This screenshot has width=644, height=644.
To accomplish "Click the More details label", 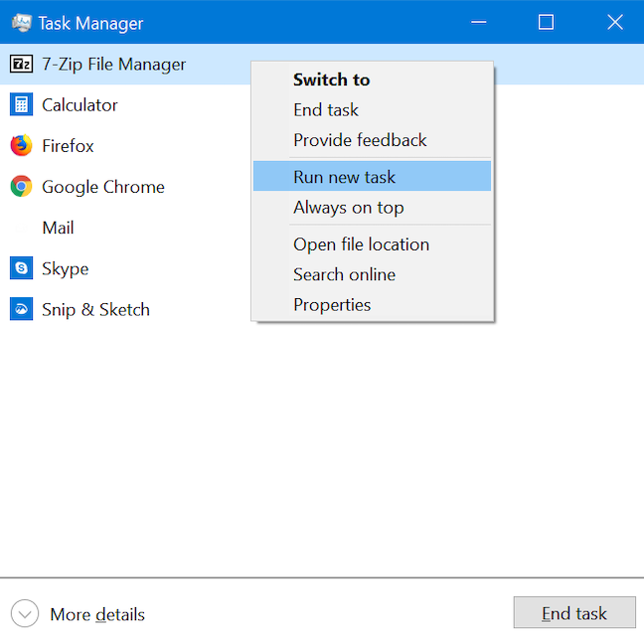I will pos(97,615).
